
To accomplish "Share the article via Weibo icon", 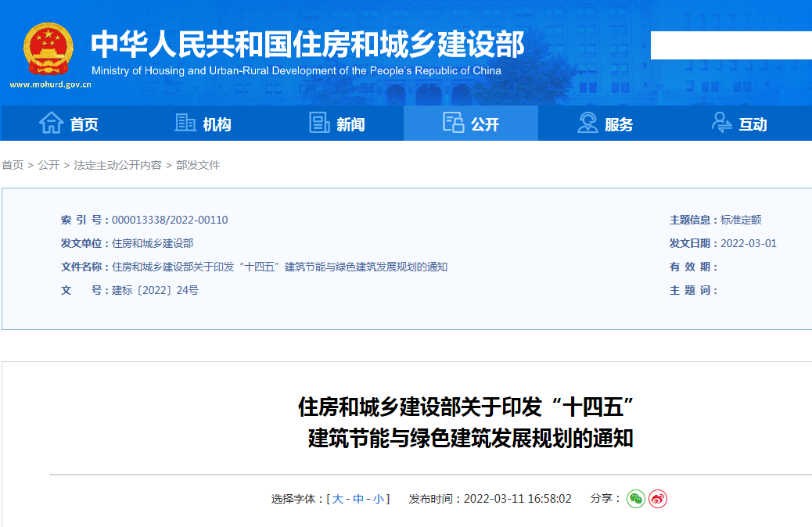I will pyautogui.click(x=658, y=499).
